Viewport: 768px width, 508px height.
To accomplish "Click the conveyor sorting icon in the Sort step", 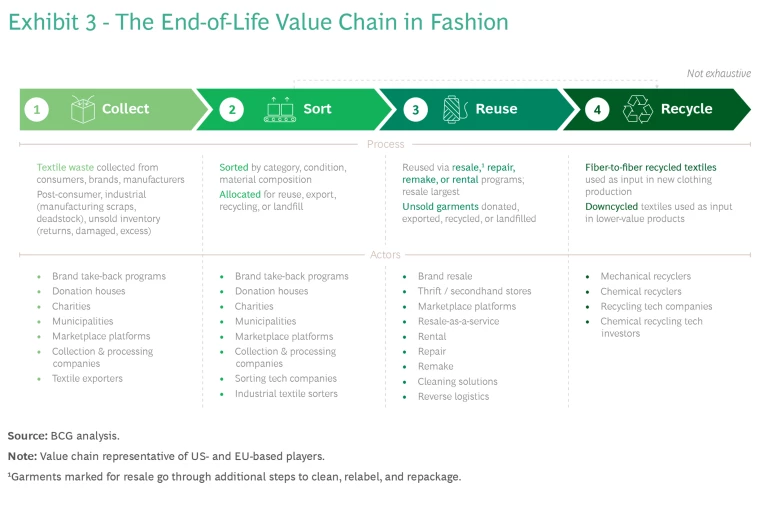I will click(x=278, y=109).
